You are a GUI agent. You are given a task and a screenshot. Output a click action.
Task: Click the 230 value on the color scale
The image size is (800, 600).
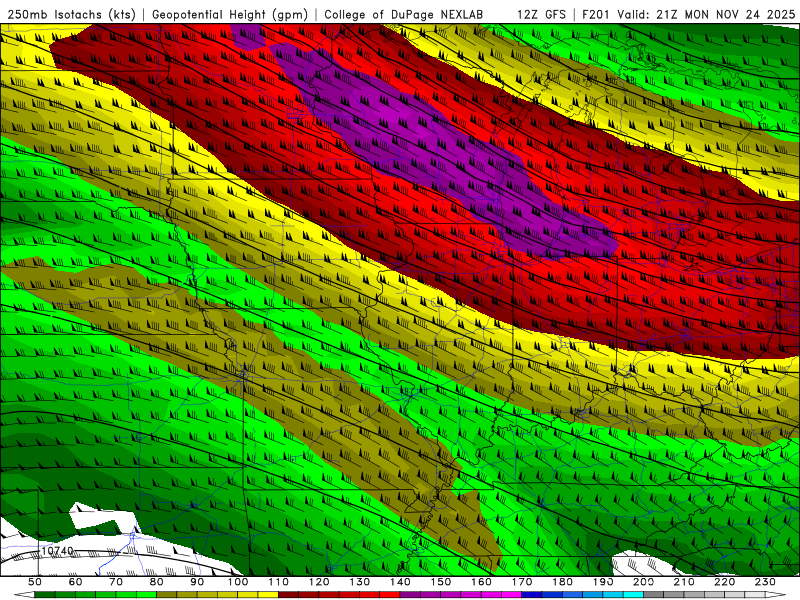pos(765,582)
